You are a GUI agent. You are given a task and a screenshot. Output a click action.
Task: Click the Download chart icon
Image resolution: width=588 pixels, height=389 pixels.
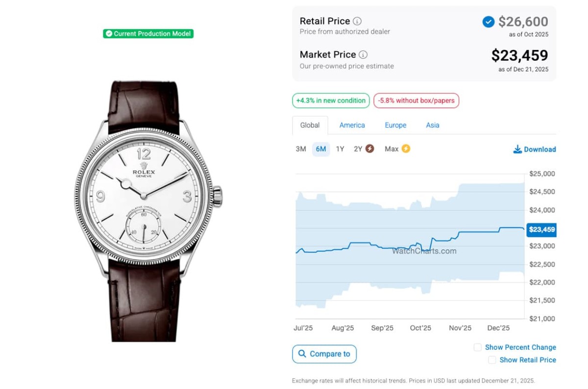click(x=517, y=149)
